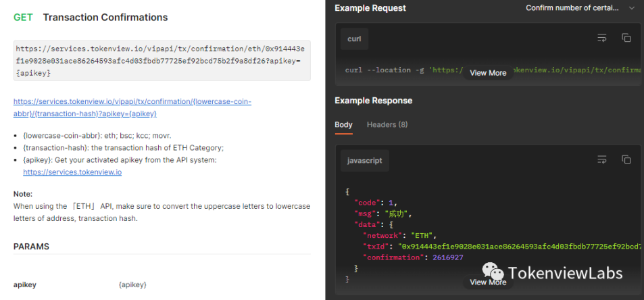
Task: Click the grey request URL code box
Action: [x=162, y=60]
